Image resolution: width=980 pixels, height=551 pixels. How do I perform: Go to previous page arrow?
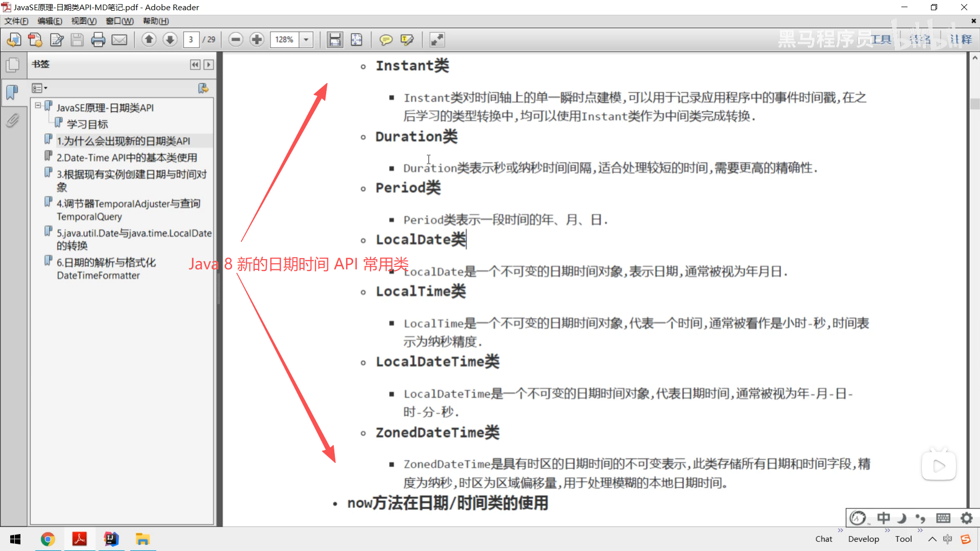coord(149,39)
